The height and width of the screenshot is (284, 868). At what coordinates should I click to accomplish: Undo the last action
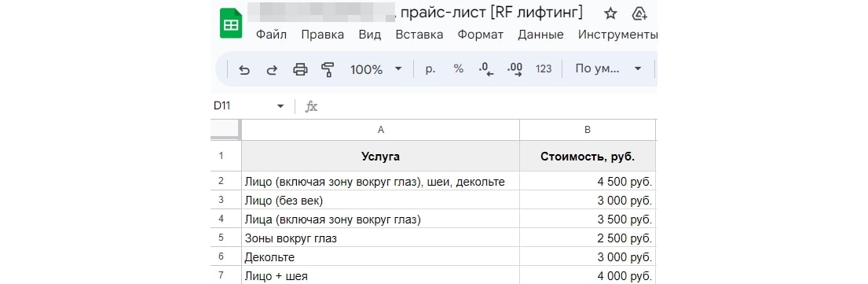[244, 69]
